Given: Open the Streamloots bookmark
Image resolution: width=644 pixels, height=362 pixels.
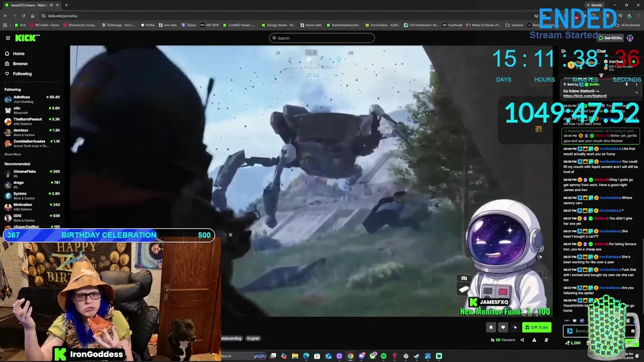Looking at the screenshot, I should [x=79, y=25].
